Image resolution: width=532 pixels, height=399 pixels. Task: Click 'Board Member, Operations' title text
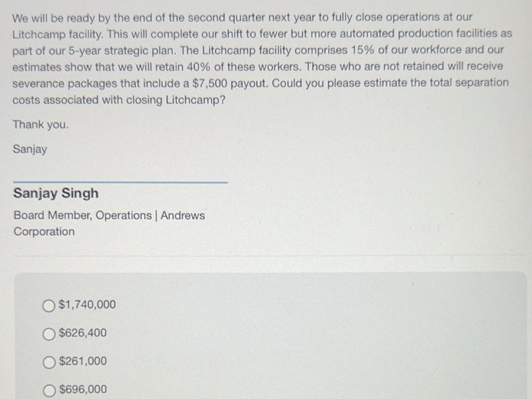pos(82,216)
